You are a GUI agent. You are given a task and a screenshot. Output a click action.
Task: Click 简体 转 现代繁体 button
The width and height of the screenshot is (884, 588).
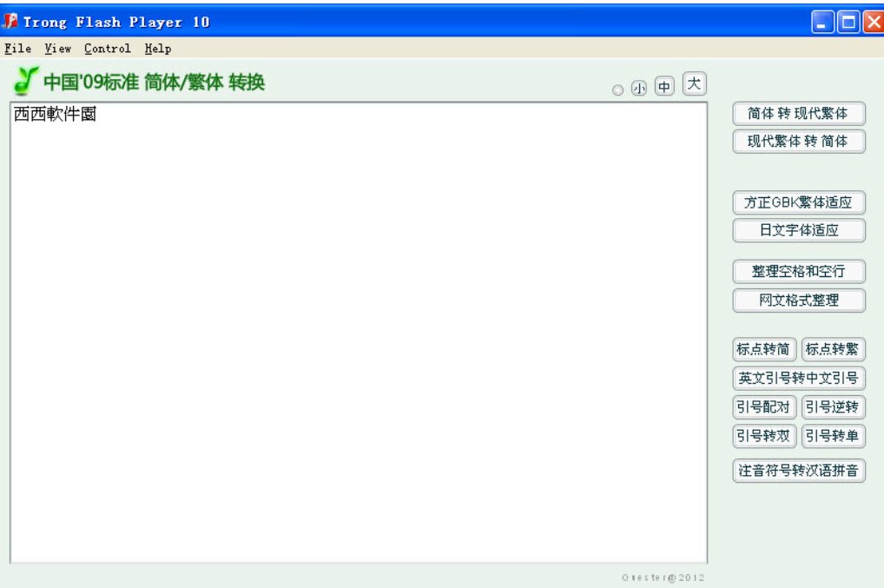pos(799,114)
